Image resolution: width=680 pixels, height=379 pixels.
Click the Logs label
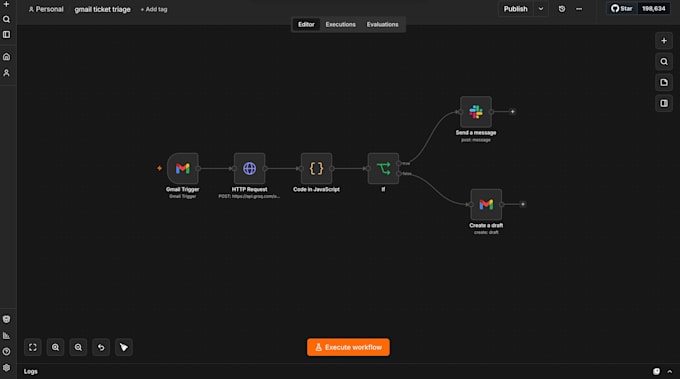(x=30, y=372)
